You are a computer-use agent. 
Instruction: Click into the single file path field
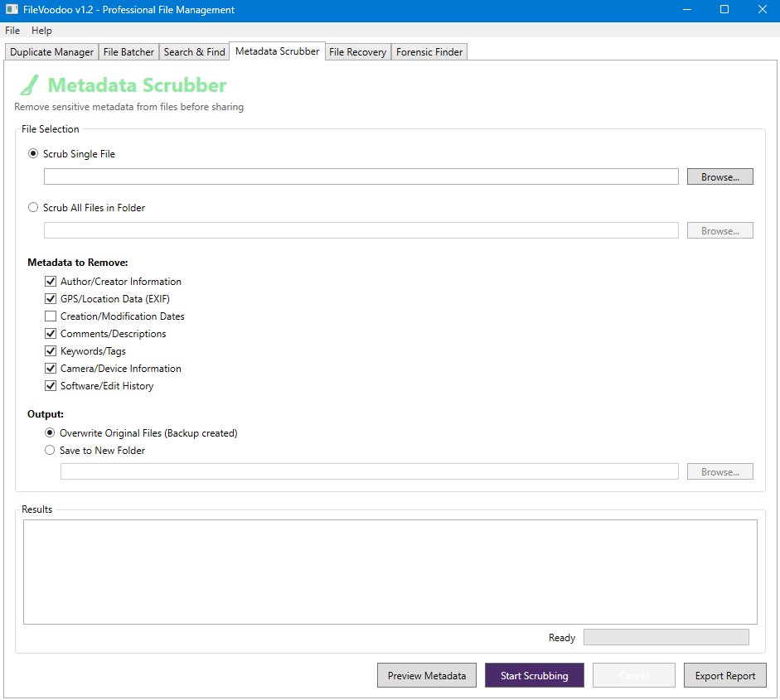pyautogui.click(x=361, y=177)
